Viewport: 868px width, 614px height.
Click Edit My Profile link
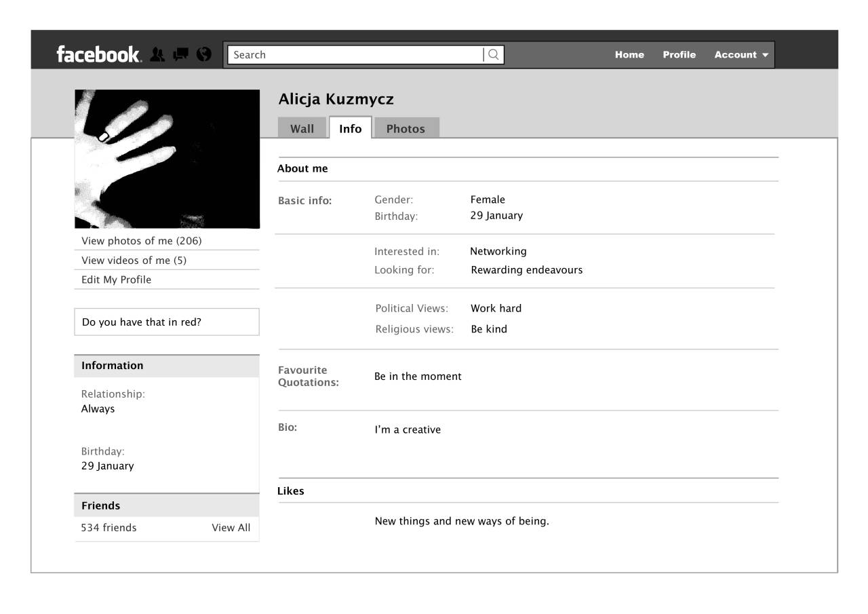116,280
